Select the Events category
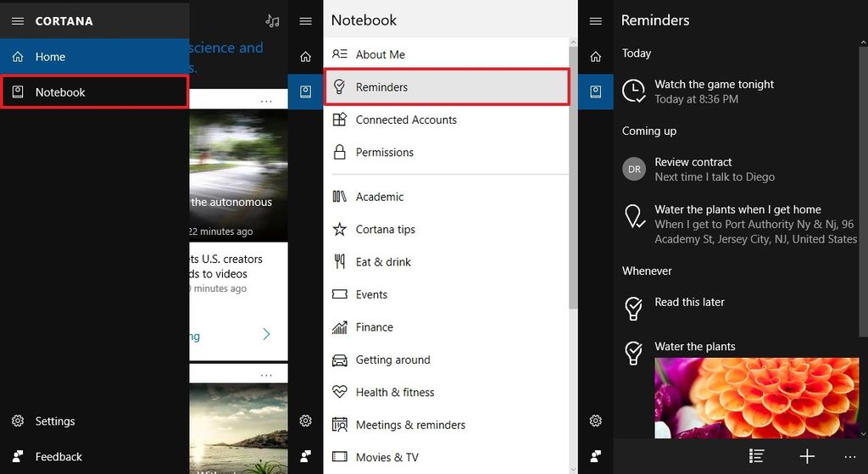The height and width of the screenshot is (474, 868). (x=446, y=294)
